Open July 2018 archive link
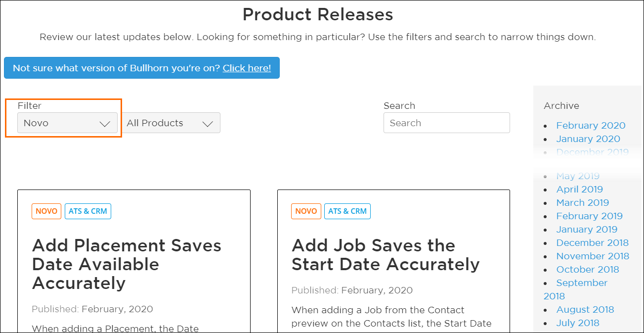 tap(577, 323)
